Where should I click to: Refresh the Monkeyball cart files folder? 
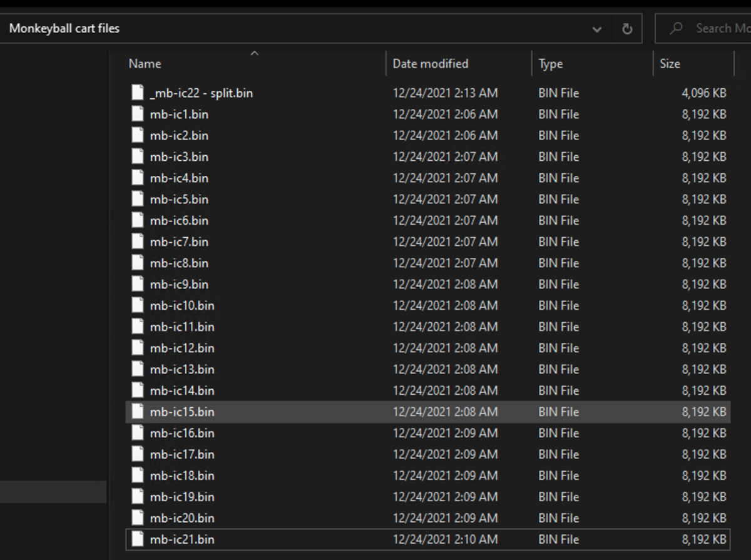tap(626, 29)
